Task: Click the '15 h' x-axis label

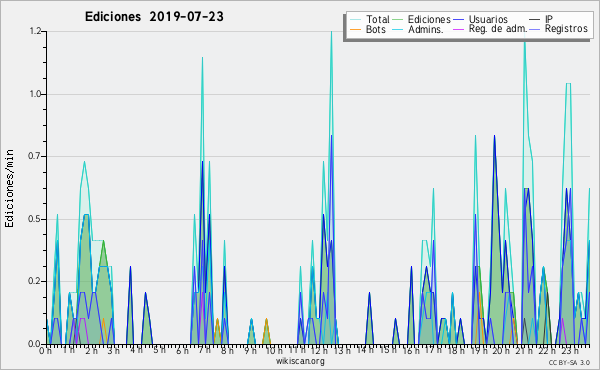Action: [x=388, y=350]
